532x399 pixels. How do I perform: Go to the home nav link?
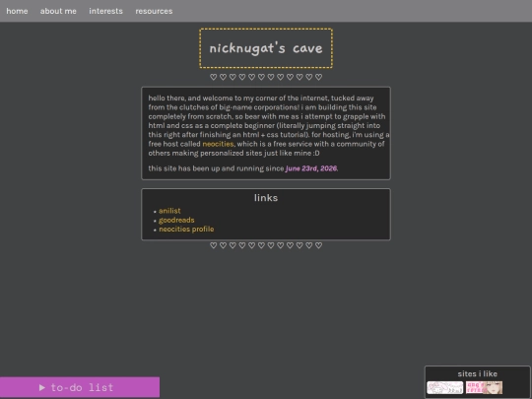coord(17,11)
